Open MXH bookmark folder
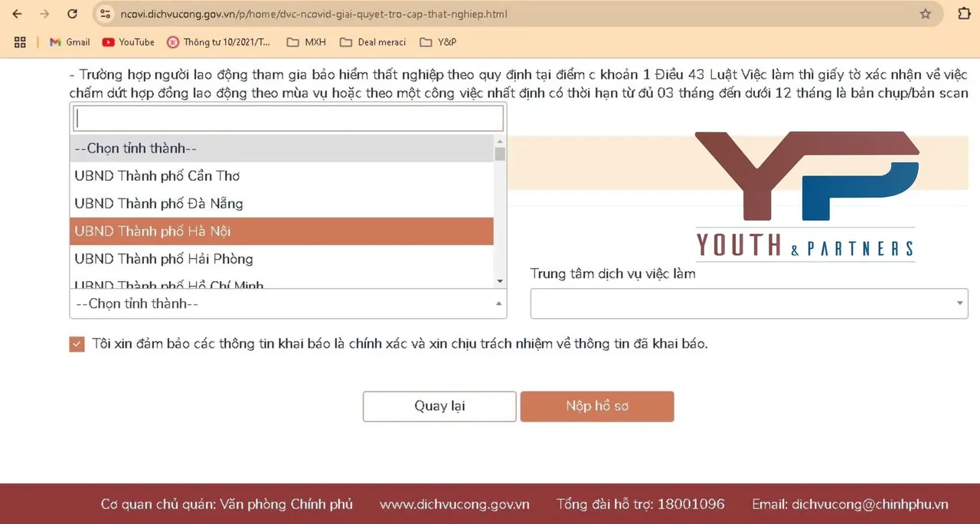This screenshot has height=524, width=980. click(x=306, y=42)
